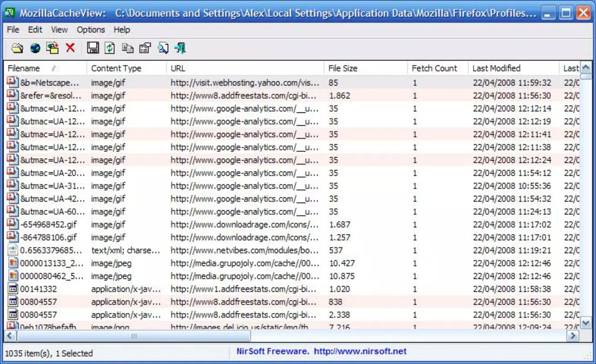Click the XML file icon of 0.6563379685 row
The width and height of the screenshot is (596, 364).
point(12,250)
